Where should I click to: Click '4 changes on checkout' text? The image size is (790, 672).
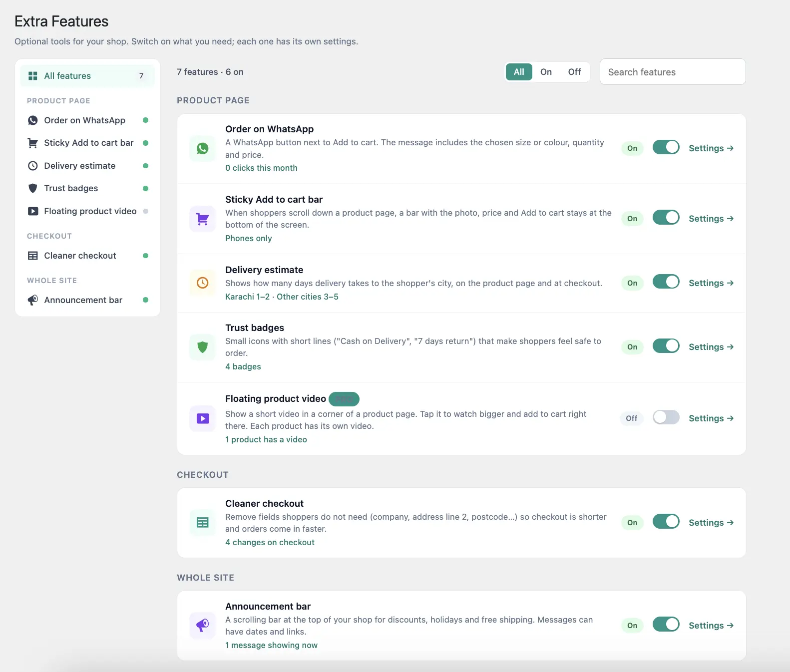point(270,542)
